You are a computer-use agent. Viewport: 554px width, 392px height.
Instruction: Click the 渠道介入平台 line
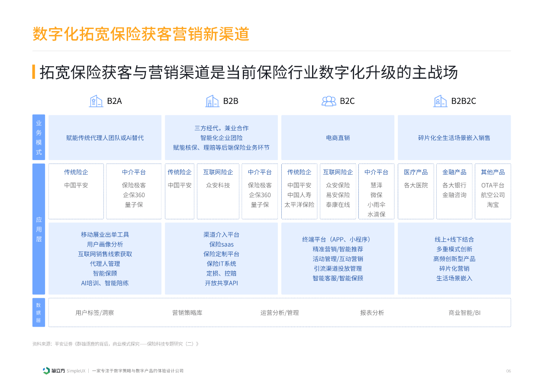click(x=221, y=235)
